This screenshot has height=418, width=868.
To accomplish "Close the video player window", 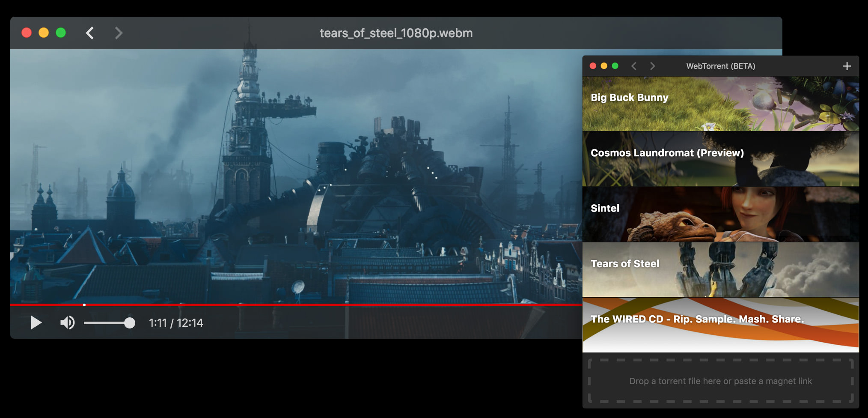I will 27,33.
